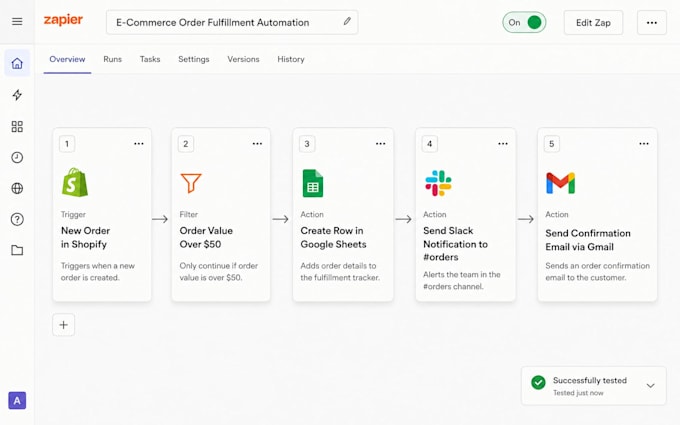Click 'Send Confirmation Email via Gmail' title
This screenshot has height=425, width=680.
(x=588, y=240)
